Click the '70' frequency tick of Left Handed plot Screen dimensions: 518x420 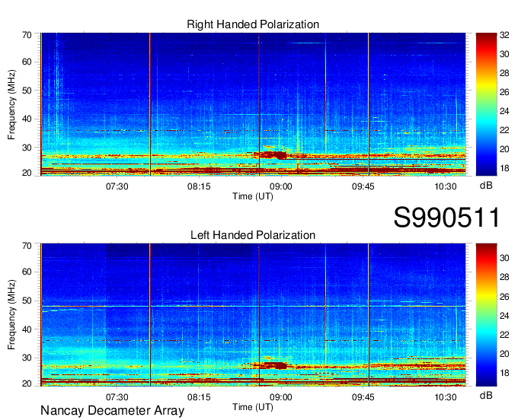(27, 246)
